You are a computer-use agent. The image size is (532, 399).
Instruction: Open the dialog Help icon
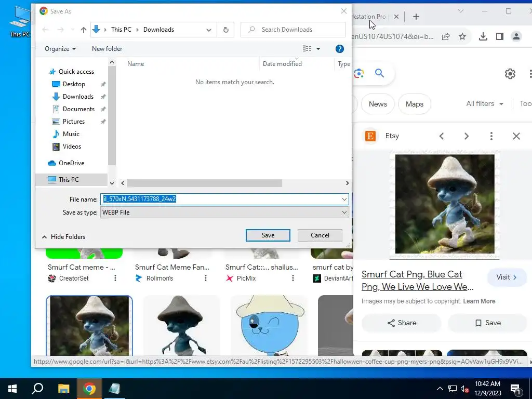pos(340,49)
